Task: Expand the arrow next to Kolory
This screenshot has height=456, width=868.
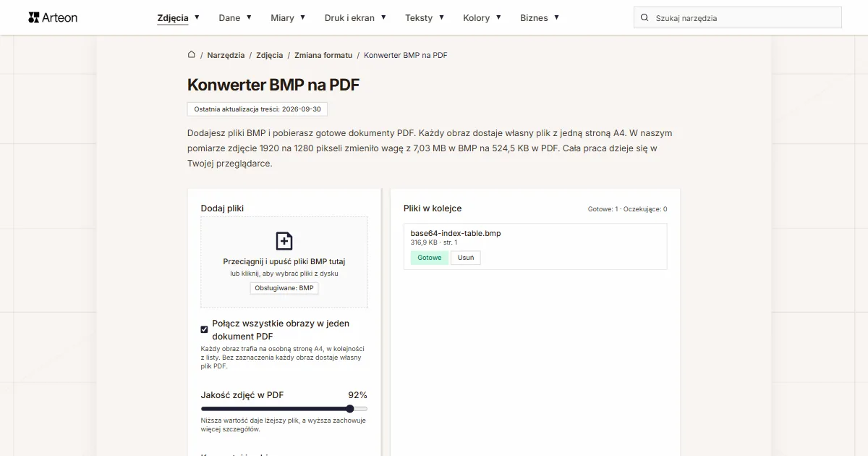Action: [498, 17]
